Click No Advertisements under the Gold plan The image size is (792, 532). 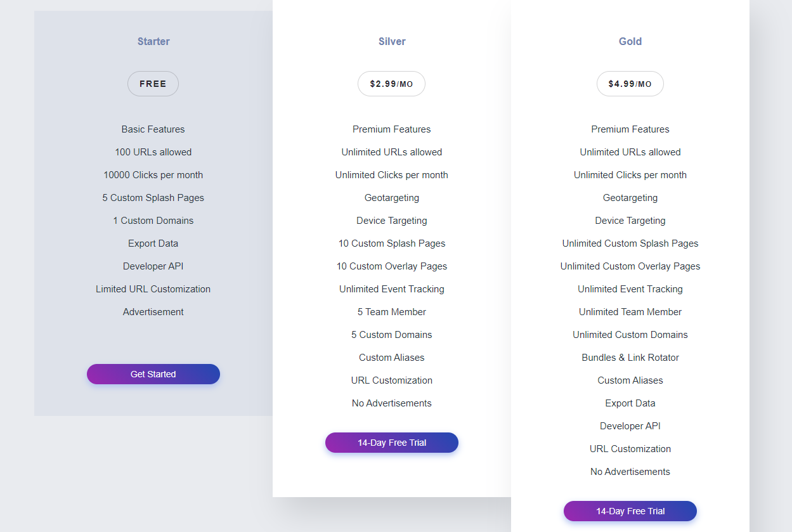click(630, 471)
